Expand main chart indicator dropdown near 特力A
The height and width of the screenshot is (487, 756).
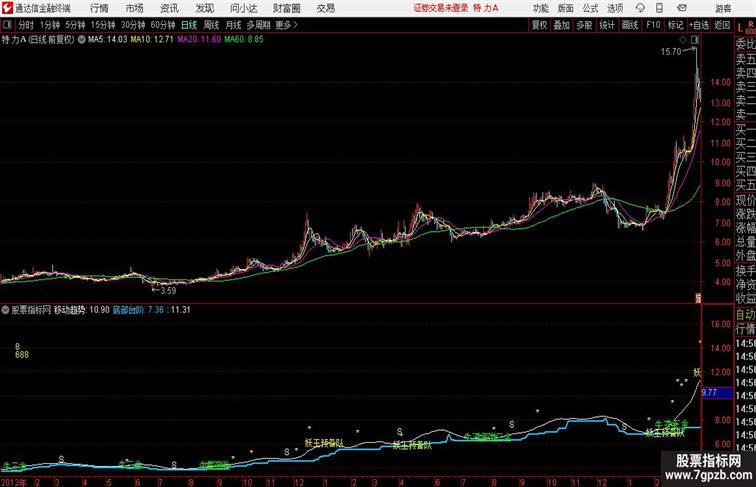[x=81, y=40]
